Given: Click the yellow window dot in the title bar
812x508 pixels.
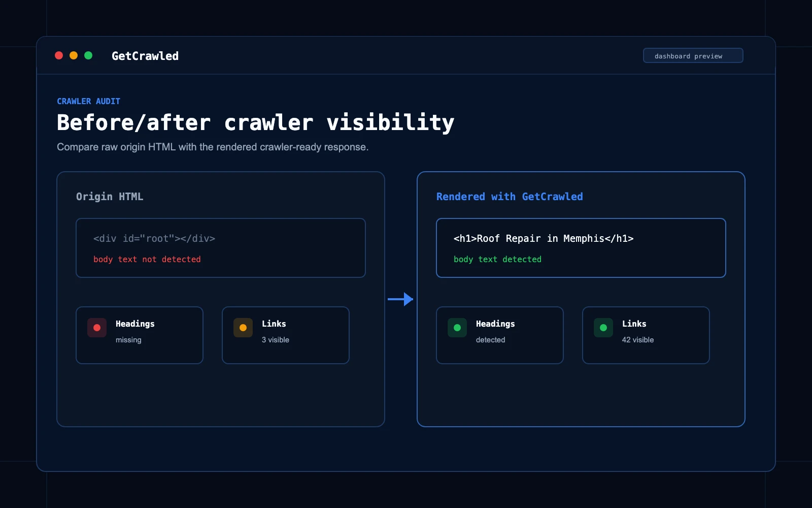Looking at the screenshot, I should click(74, 55).
